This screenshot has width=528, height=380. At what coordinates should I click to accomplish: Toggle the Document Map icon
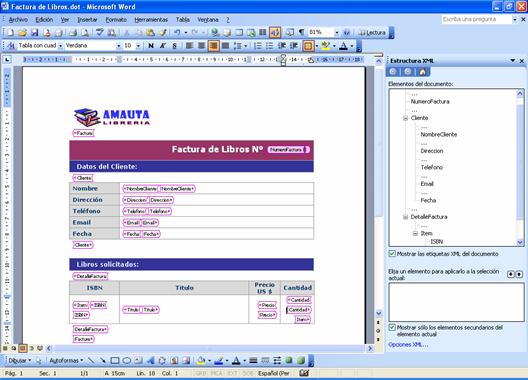coord(290,33)
